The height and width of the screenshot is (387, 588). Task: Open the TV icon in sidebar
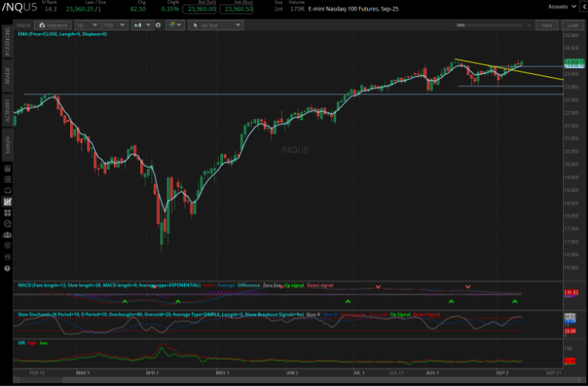(7, 190)
